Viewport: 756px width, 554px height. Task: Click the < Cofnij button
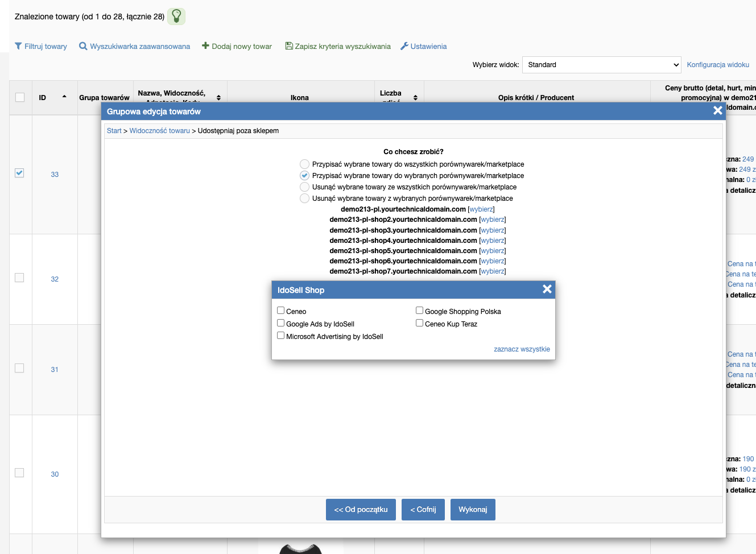pos(423,510)
